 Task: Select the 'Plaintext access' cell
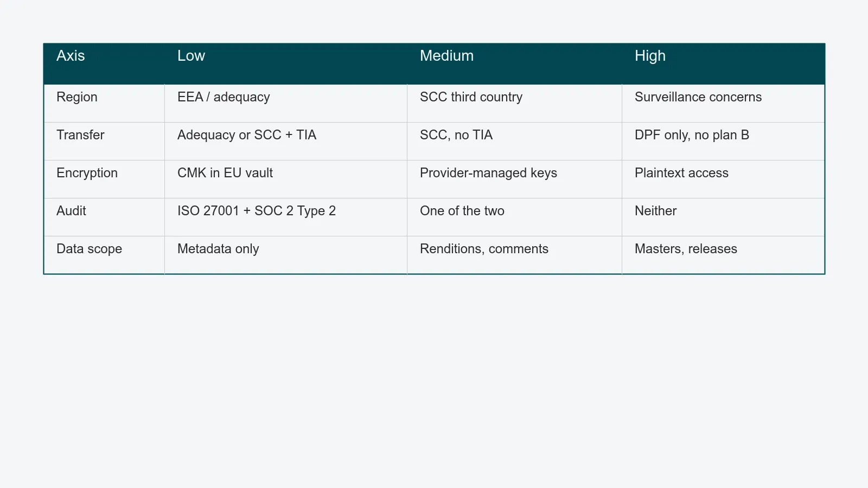(723, 179)
